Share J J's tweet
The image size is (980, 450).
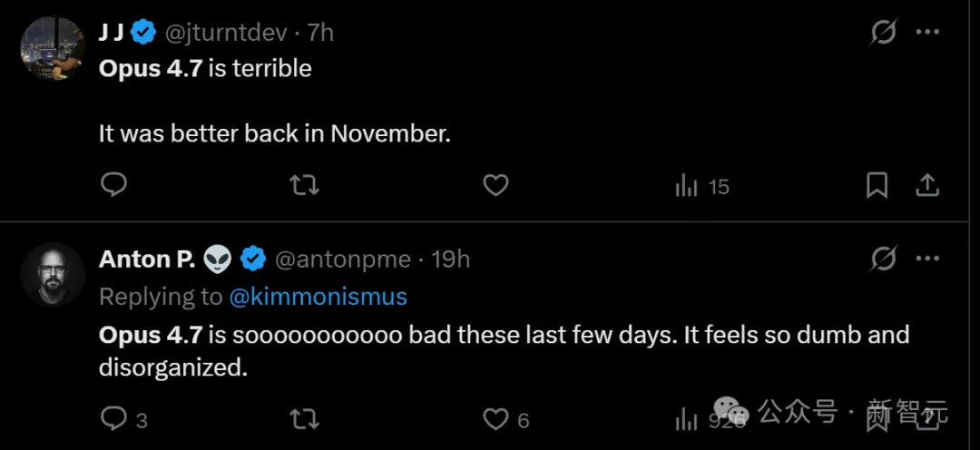(926, 185)
